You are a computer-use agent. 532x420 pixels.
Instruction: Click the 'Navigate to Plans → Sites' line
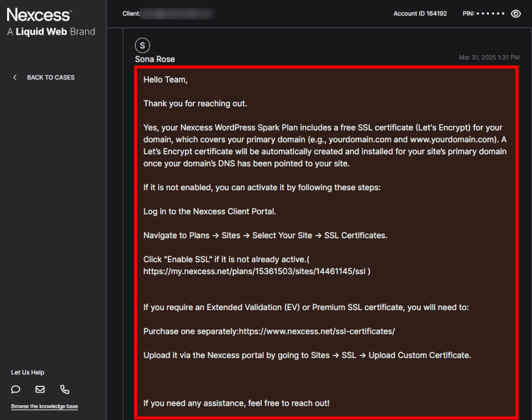point(265,235)
